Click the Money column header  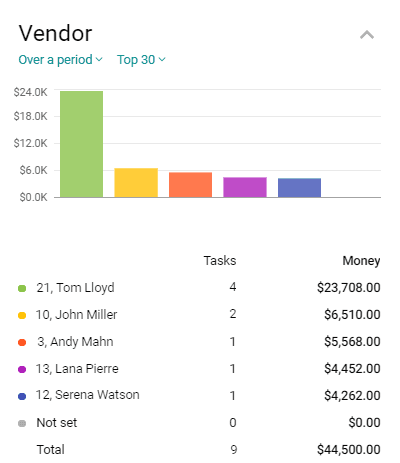click(x=361, y=261)
